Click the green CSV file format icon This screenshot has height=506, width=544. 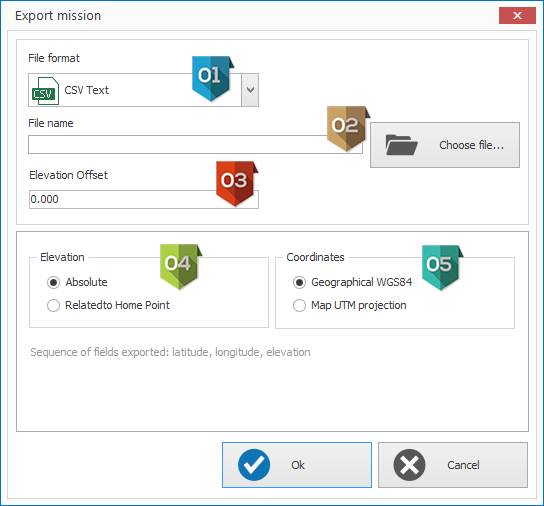click(x=45, y=91)
